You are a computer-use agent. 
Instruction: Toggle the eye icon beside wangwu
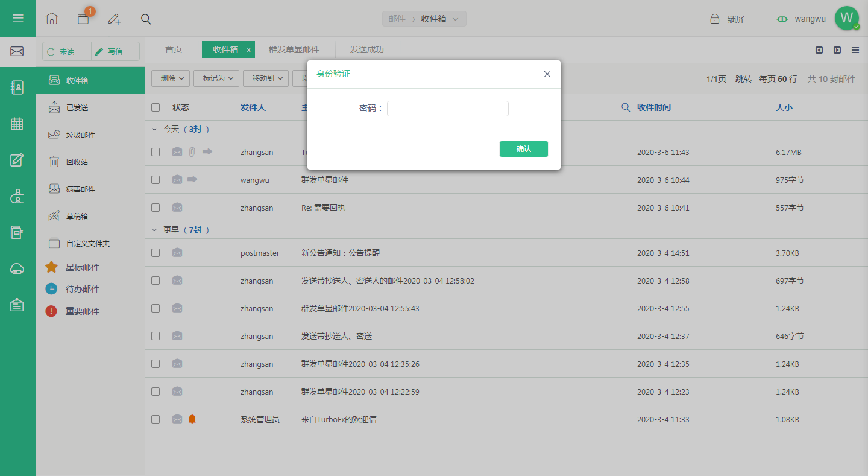point(782,19)
